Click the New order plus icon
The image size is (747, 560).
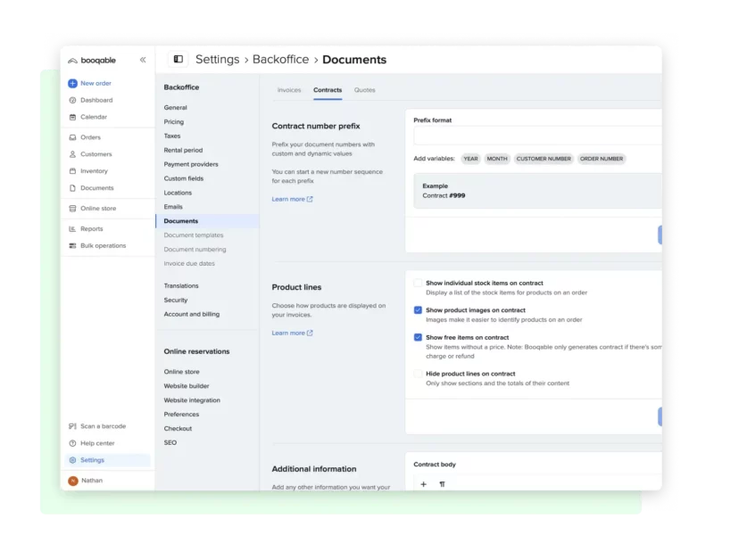click(72, 83)
